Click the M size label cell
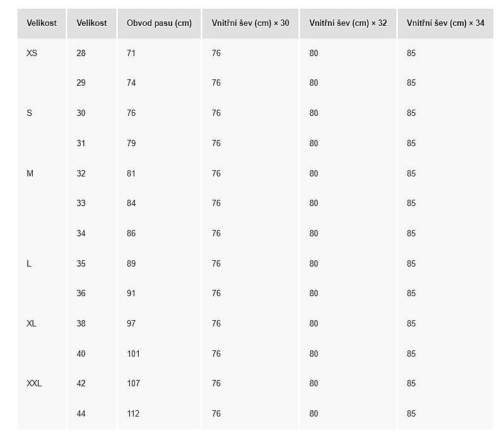Viewport: 504px width, 443px height. (30, 173)
